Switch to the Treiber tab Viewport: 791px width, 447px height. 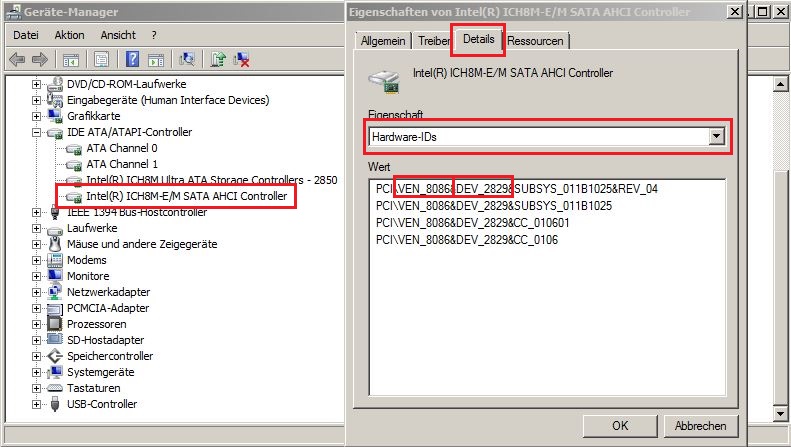click(433, 41)
